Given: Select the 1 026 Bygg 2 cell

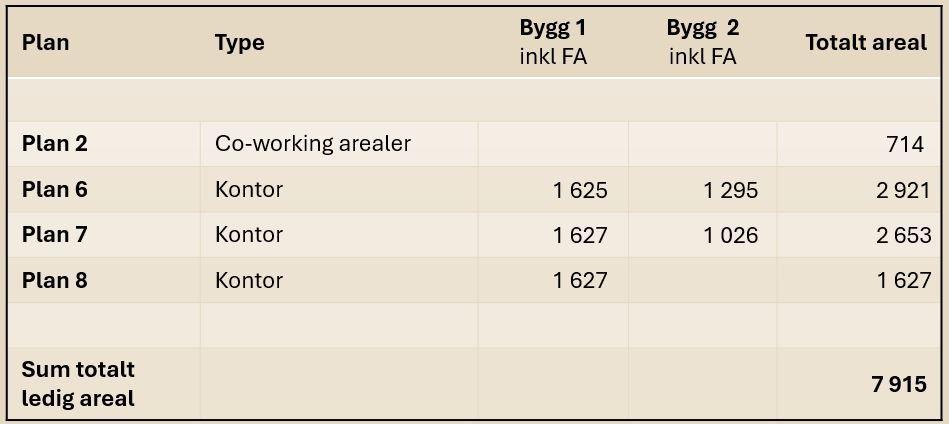Looking at the screenshot, I should 731,235.
